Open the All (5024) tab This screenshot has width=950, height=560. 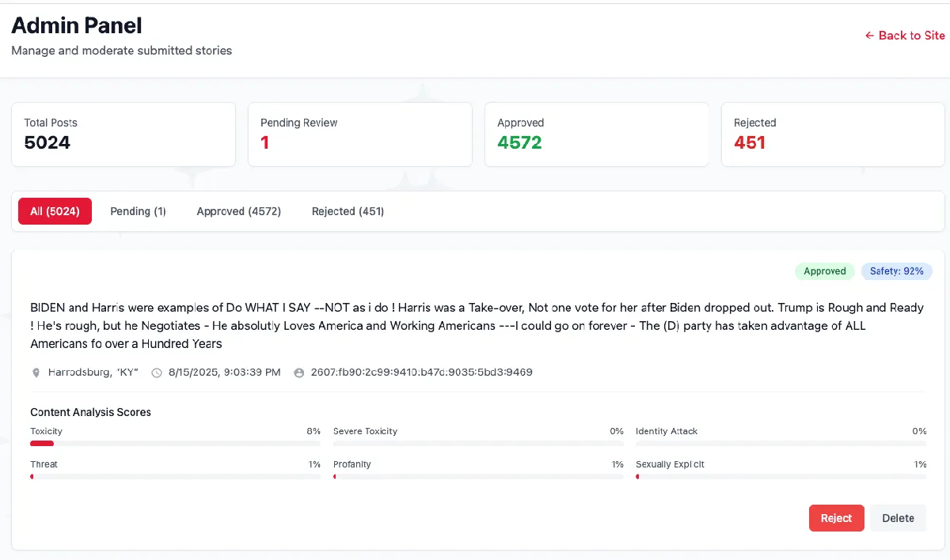[x=55, y=211]
